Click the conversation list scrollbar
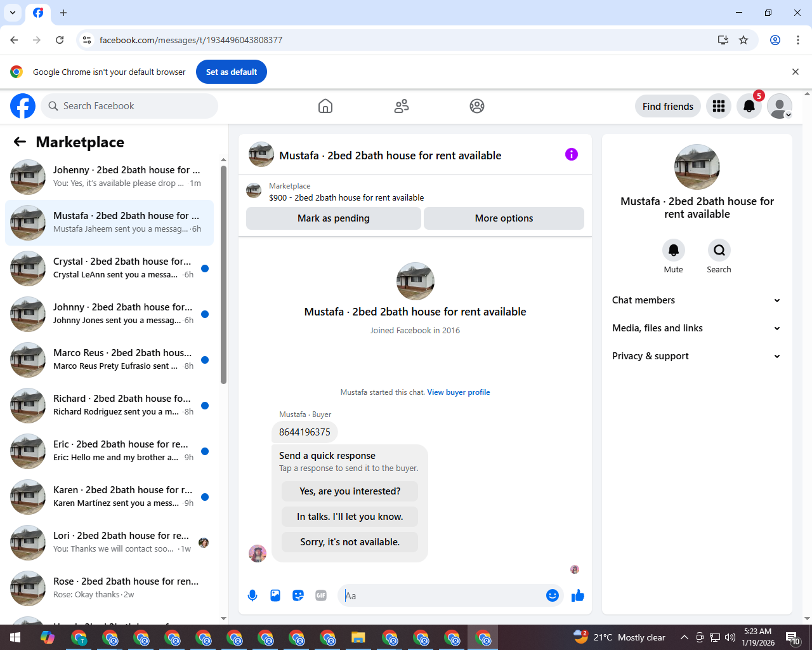The image size is (812, 650). (x=223, y=274)
